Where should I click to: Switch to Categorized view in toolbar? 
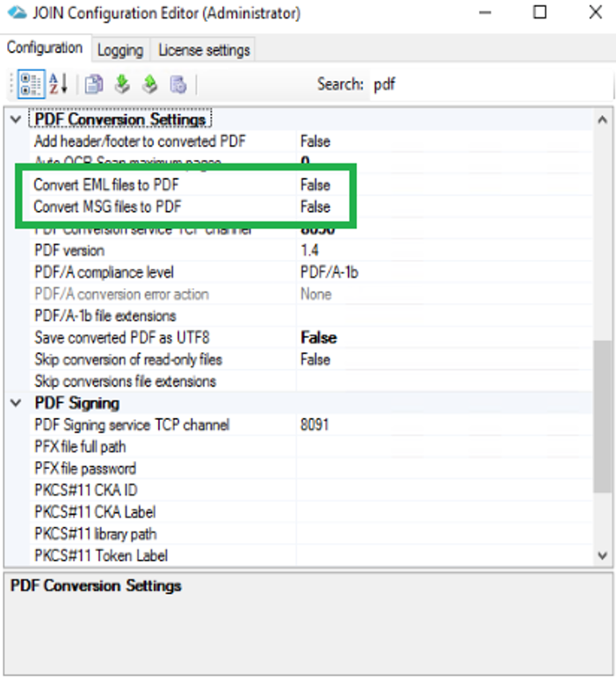pyautogui.click(x=31, y=84)
